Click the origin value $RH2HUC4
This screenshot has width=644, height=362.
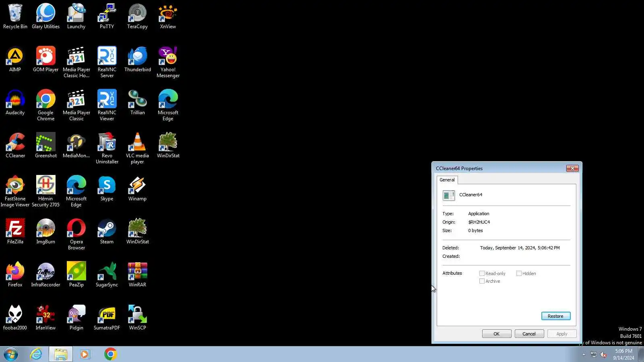pos(479,222)
